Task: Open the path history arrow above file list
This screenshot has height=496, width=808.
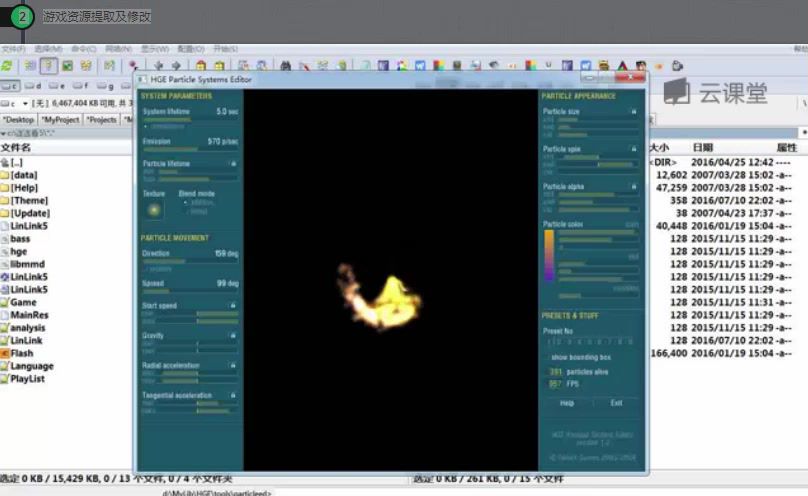Action: (x=3, y=133)
